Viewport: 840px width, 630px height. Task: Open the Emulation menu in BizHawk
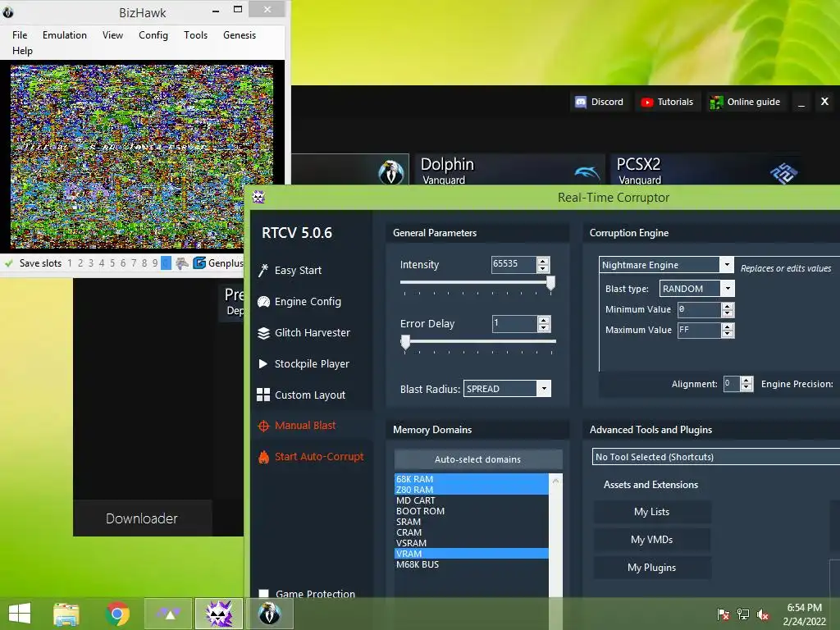coord(65,35)
